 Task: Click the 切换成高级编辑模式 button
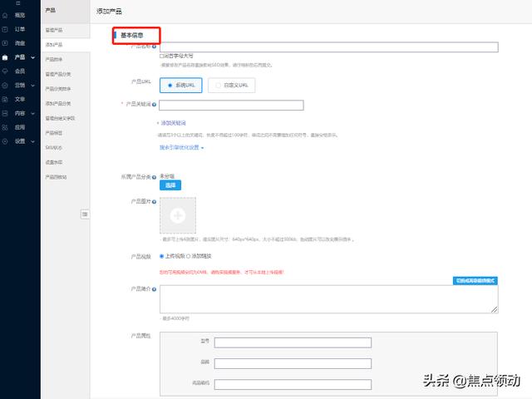[x=475, y=280]
